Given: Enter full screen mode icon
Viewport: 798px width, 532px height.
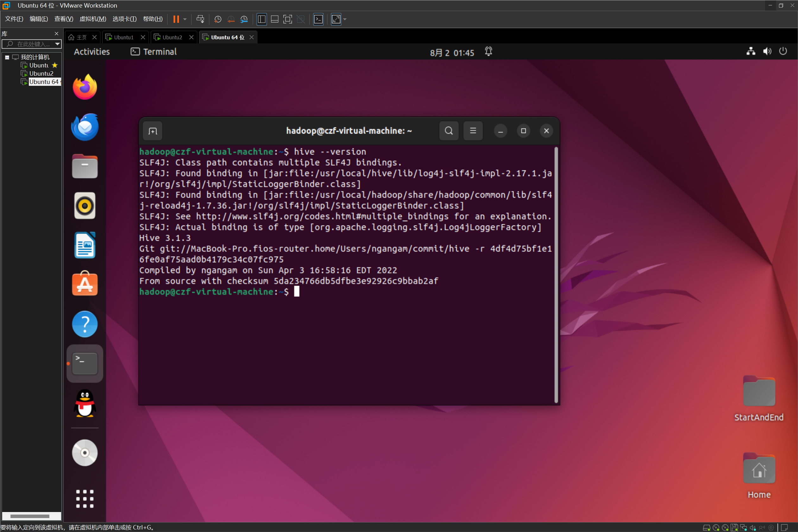Looking at the screenshot, I should [x=288, y=19].
